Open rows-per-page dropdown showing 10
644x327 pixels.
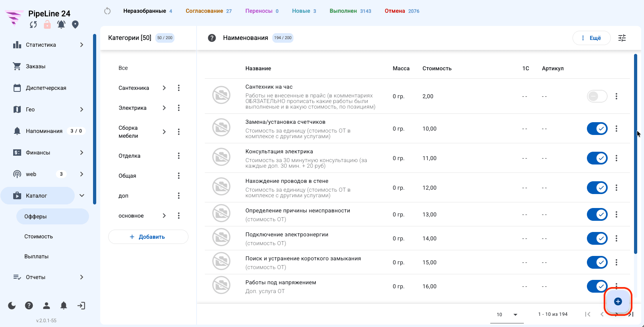(x=507, y=315)
